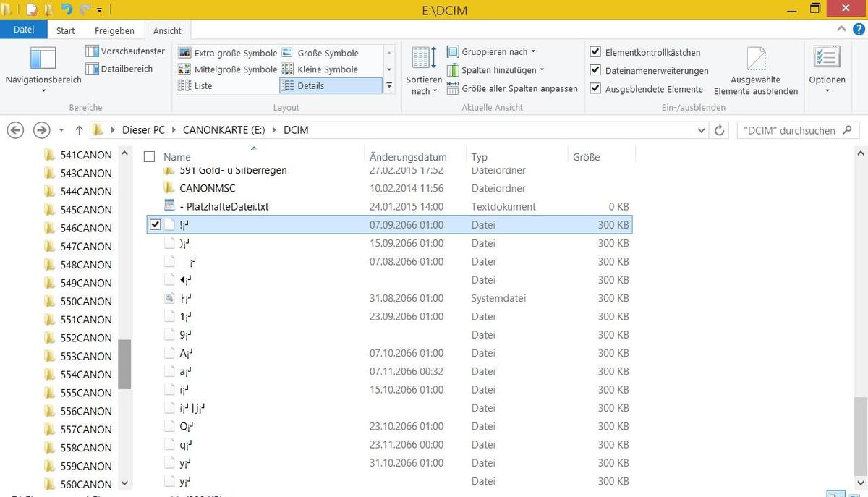Go back with the back arrow
The width and height of the screenshot is (868, 497).
pos(15,130)
